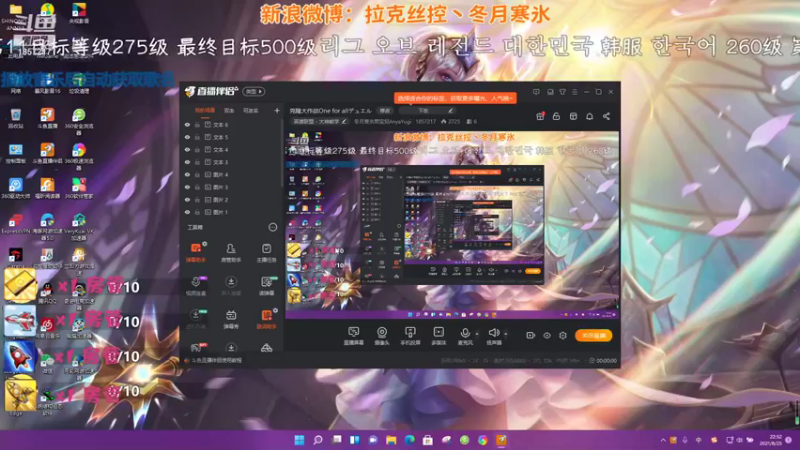Click the layer list scrollbar
The image size is (800, 450).
(x=282, y=153)
